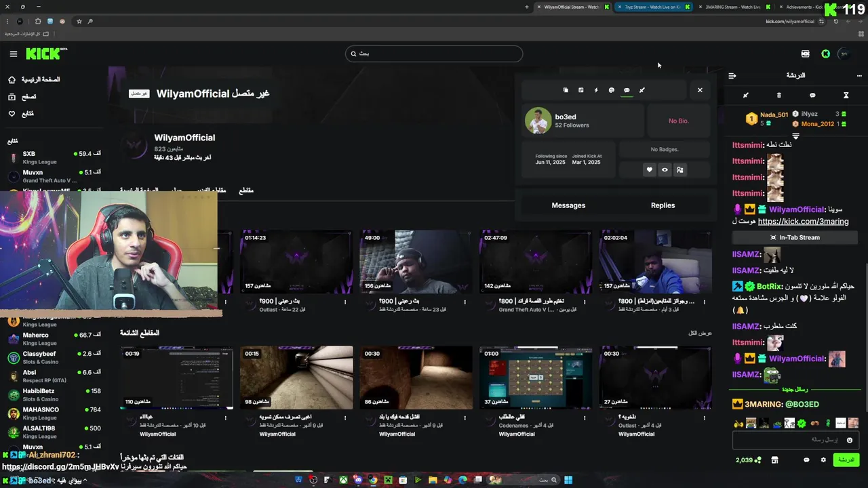The width and height of the screenshot is (868, 488).
Task: Click the image card icon in user card
Action: 580,90
